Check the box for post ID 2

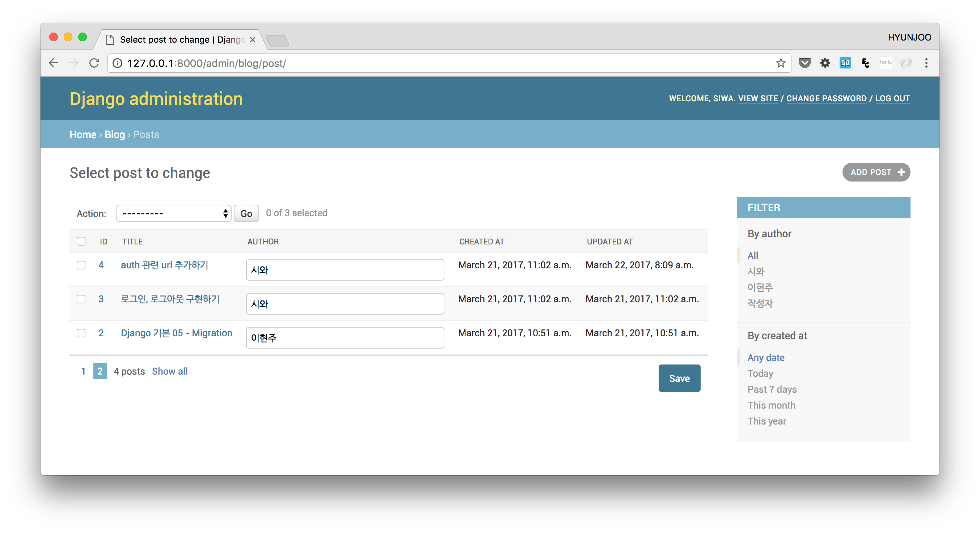[x=81, y=333]
